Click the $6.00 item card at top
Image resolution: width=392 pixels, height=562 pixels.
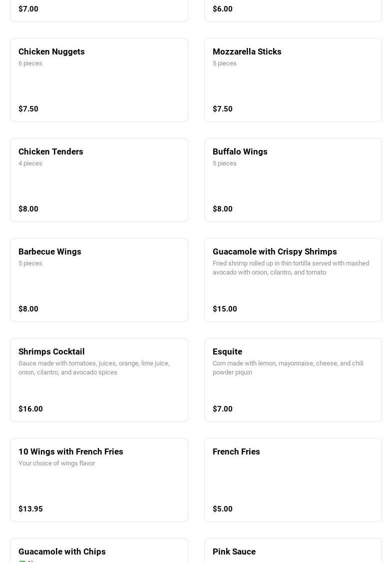click(293, 11)
